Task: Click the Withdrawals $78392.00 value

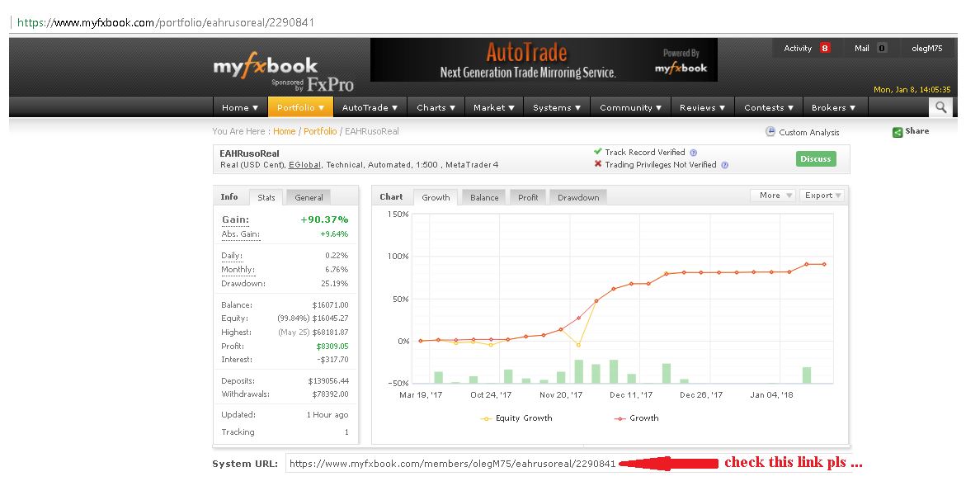Action: (330, 394)
